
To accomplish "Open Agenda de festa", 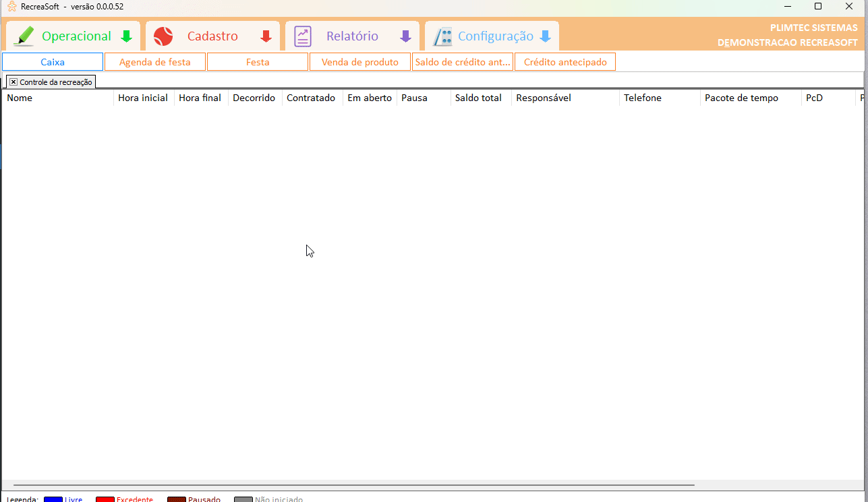I will pos(155,62).
